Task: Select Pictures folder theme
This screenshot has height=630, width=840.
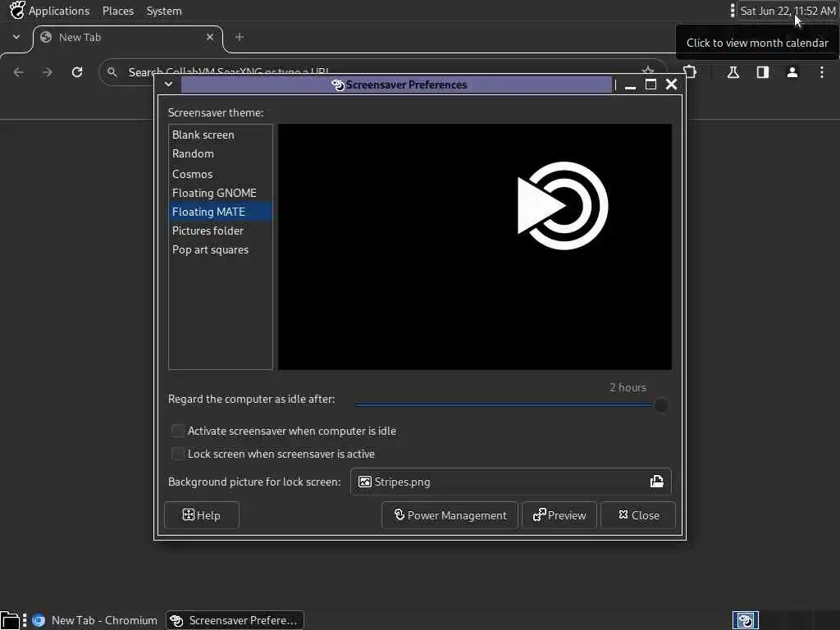Action: click(221, 231)
